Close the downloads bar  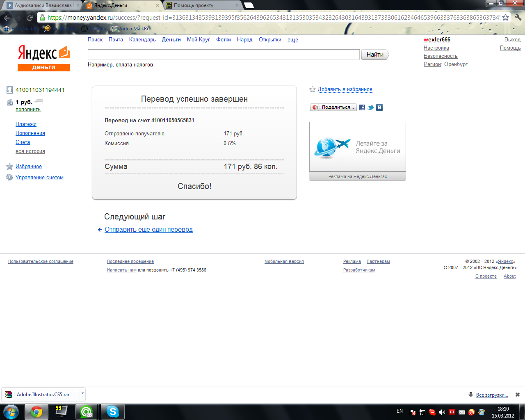click(518, 395)
